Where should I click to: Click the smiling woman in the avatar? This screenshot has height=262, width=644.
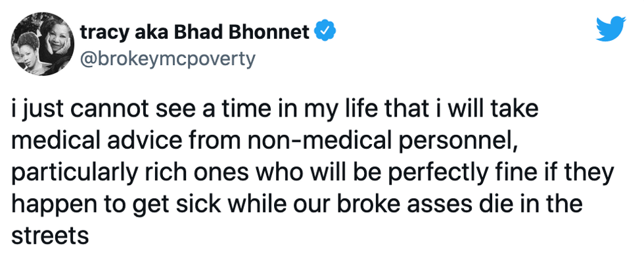click(57, 38)
